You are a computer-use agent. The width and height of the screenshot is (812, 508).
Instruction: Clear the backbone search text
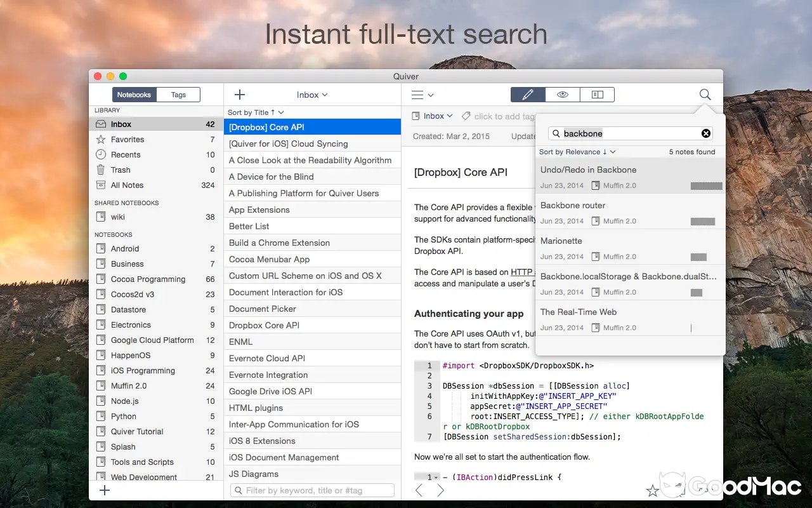(705, 133)
